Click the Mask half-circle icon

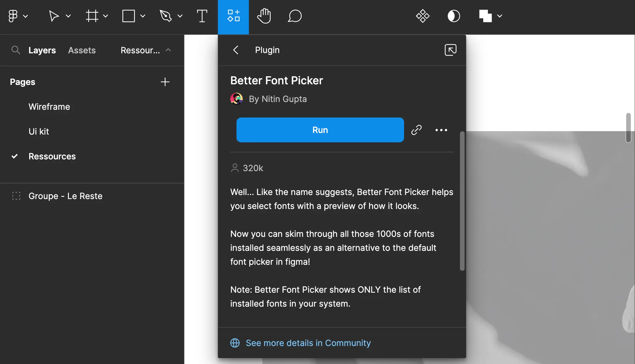pos(454,16)
